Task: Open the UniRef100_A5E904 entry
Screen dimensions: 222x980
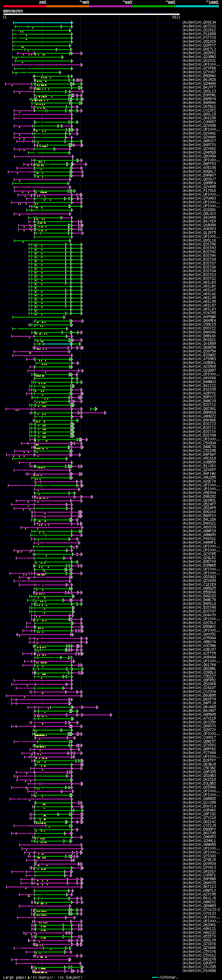Action: coord(199,493)
